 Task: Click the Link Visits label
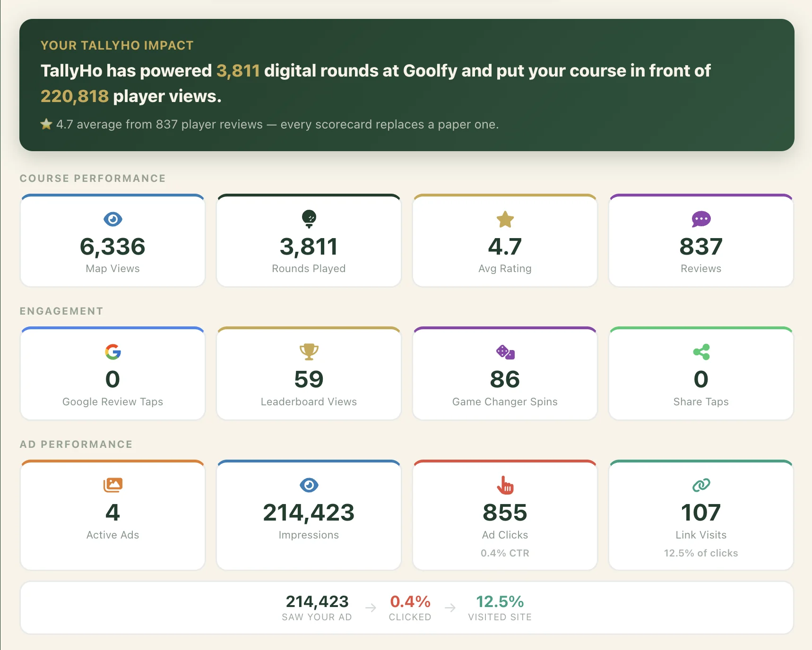click(701, 535)
